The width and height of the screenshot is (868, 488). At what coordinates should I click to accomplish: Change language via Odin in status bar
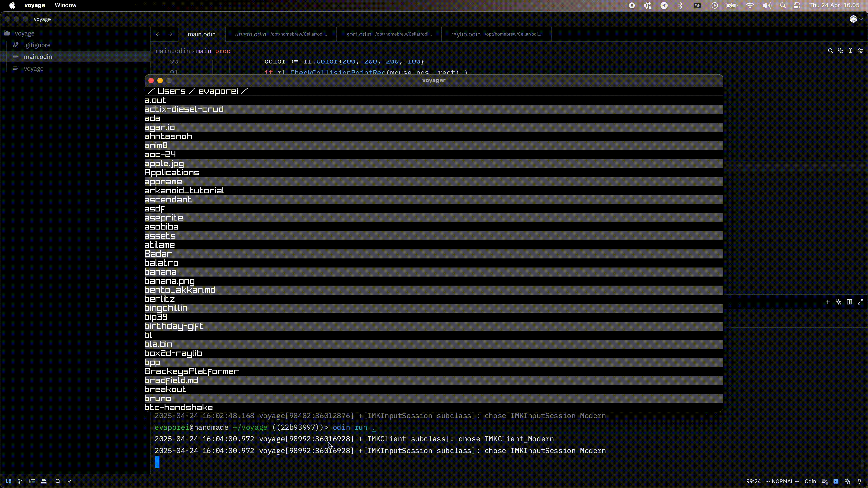810,481
